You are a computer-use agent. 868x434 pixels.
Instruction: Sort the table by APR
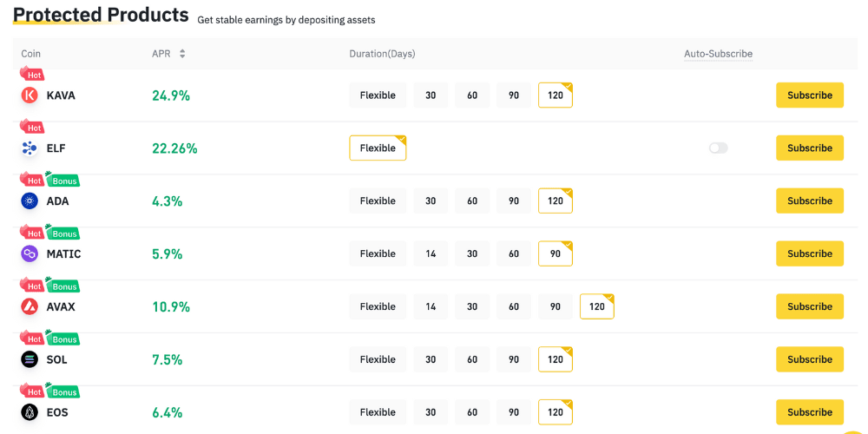(182, 54)
